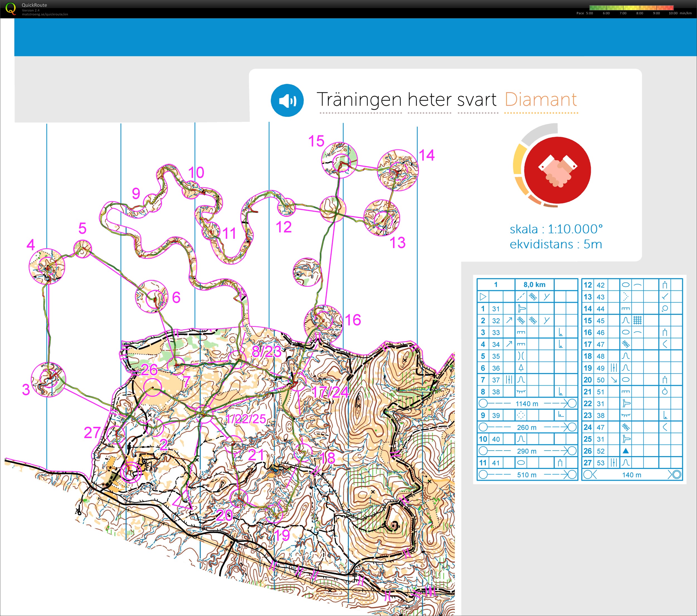
Task: Click code 42 in control 12 row
Action: tap(600, 285)
